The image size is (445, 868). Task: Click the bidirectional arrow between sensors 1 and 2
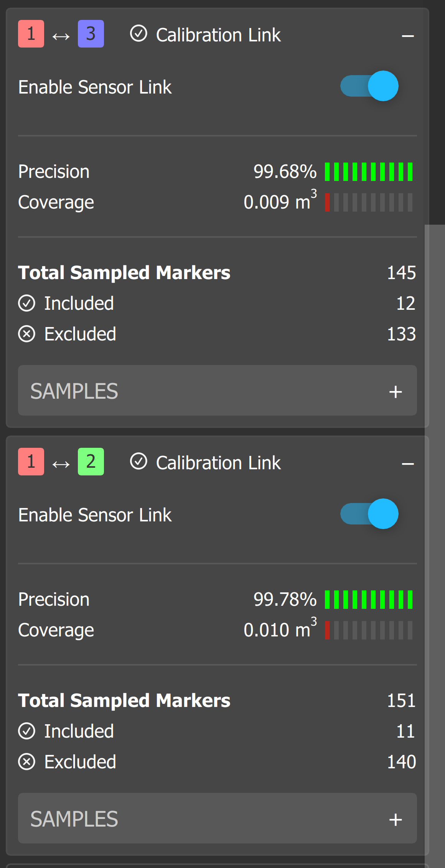point(61,464)
